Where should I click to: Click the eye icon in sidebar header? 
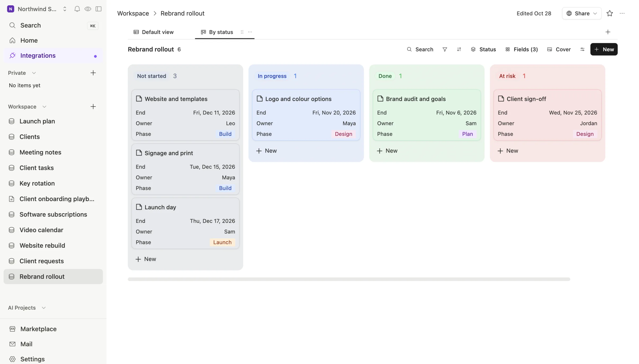click(88, 9)
